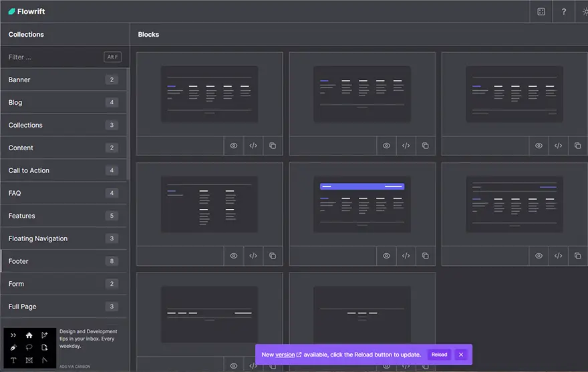The width and height of the screenshot is (588, 372).
Task: Select the Full Page collection
Action: pos(63,307)
